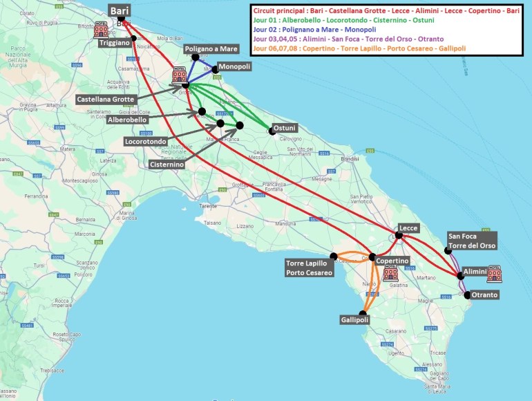Click the green Jour 01 legend entry
The image size is (532, 401).
(336, 21)
